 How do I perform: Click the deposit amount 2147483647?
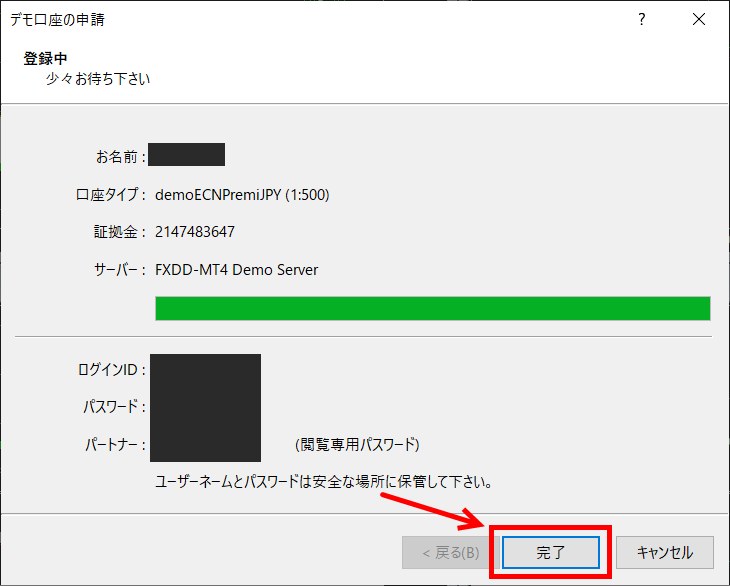coord(195,232)
